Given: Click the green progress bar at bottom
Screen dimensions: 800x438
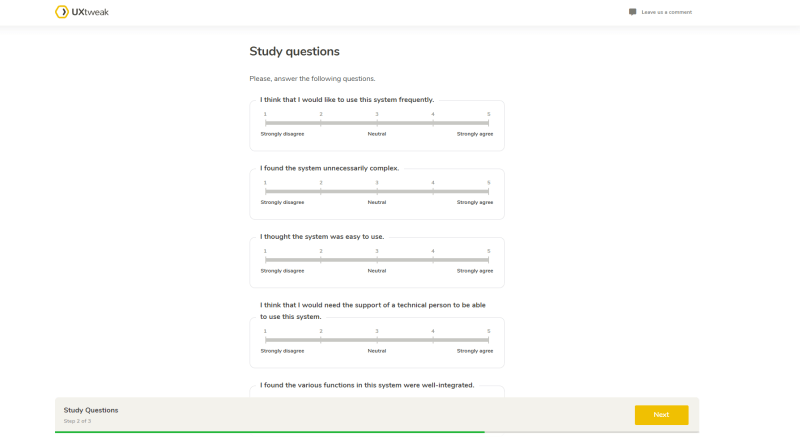Looking at the screenshot, I should [269, 432].
